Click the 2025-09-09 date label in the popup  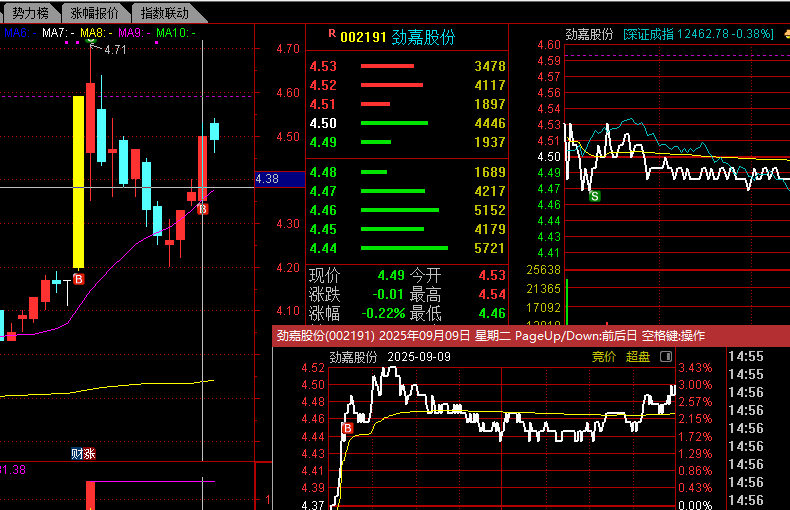coord(419,357)
